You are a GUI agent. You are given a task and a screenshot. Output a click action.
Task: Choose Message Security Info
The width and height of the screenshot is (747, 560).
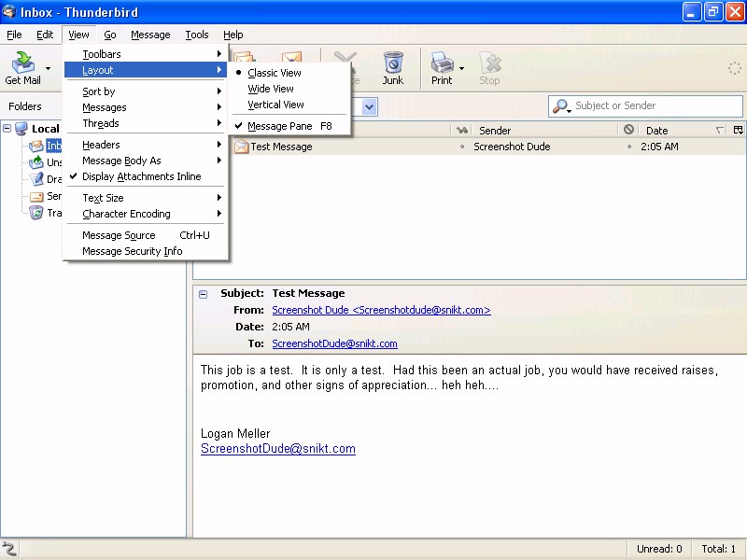click(146, 251)
